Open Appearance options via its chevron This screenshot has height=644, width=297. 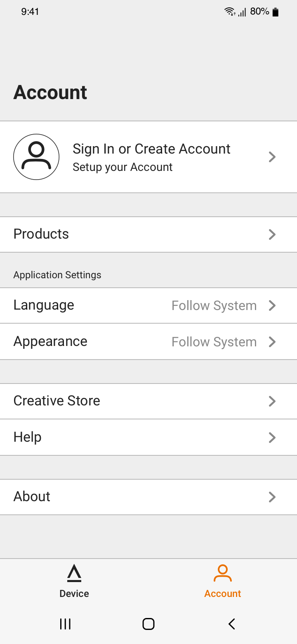point(272,342)
